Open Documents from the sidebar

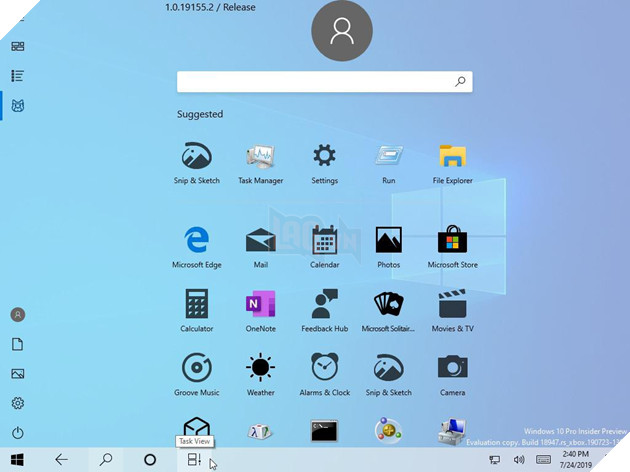pyautogui.click(x=17, y=344)
